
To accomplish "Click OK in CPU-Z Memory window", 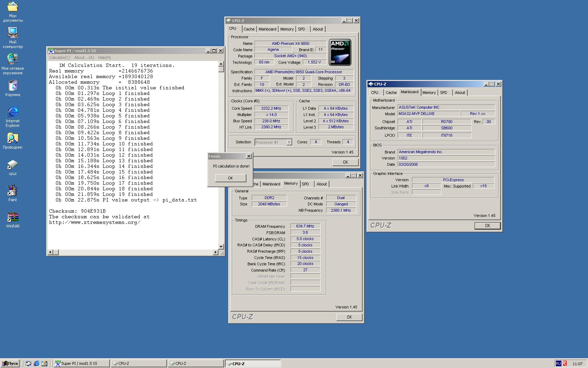I will click(349, 317).
